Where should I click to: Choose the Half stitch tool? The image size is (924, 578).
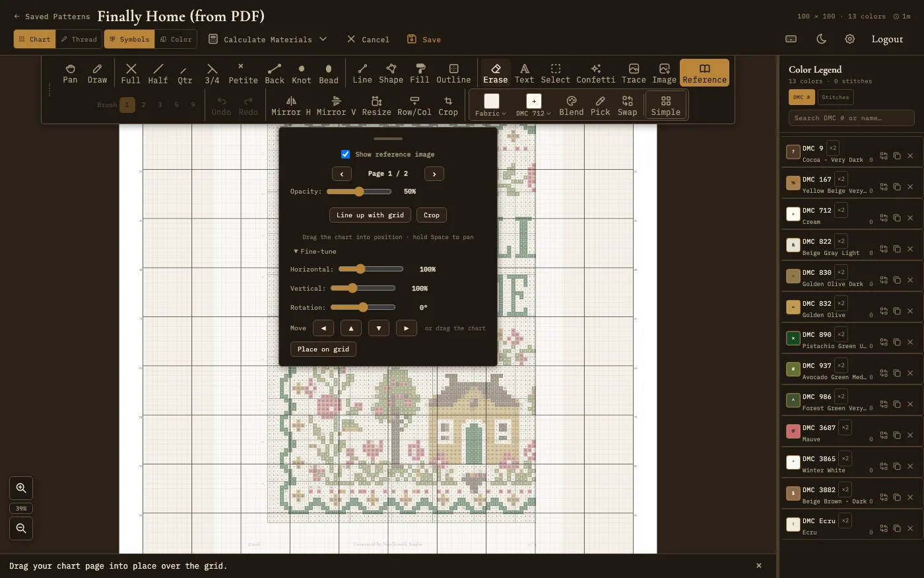click(158, 73)
